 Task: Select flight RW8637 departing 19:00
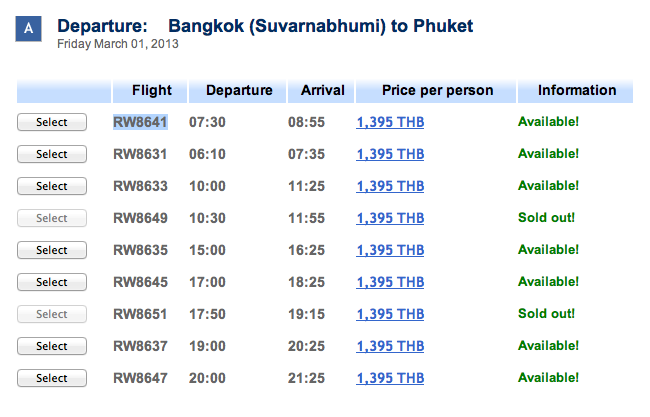pos(52,346)
